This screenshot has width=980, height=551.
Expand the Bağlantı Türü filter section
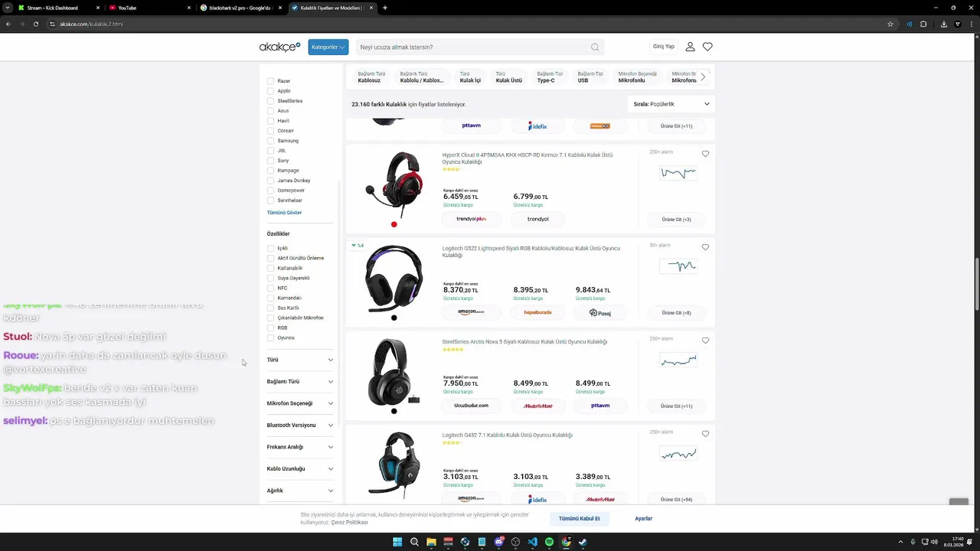click(x=300, y=381)
